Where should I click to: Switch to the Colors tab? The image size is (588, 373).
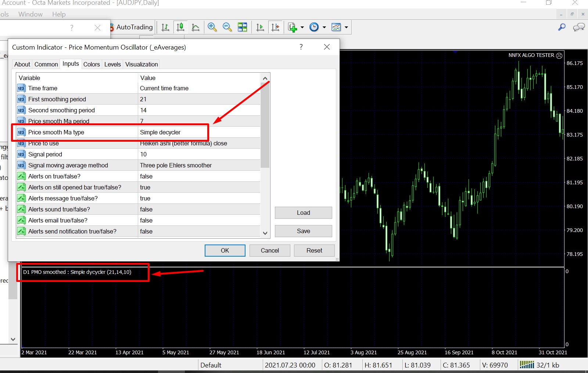point(92,64)
